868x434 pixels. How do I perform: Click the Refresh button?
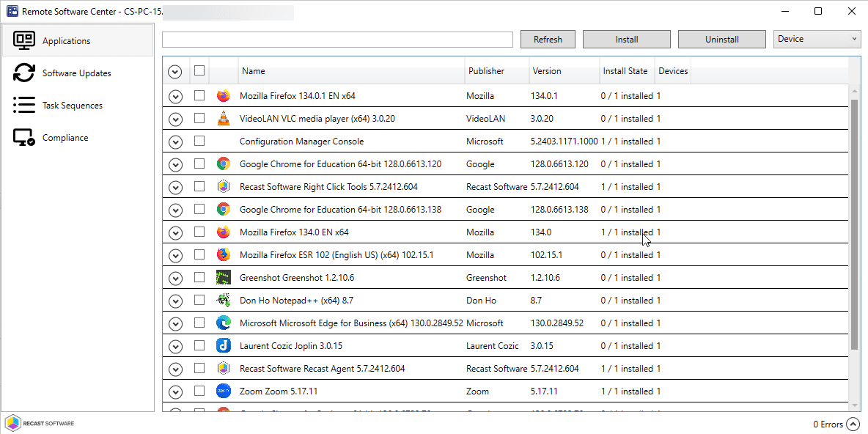[x=548, y=40]
